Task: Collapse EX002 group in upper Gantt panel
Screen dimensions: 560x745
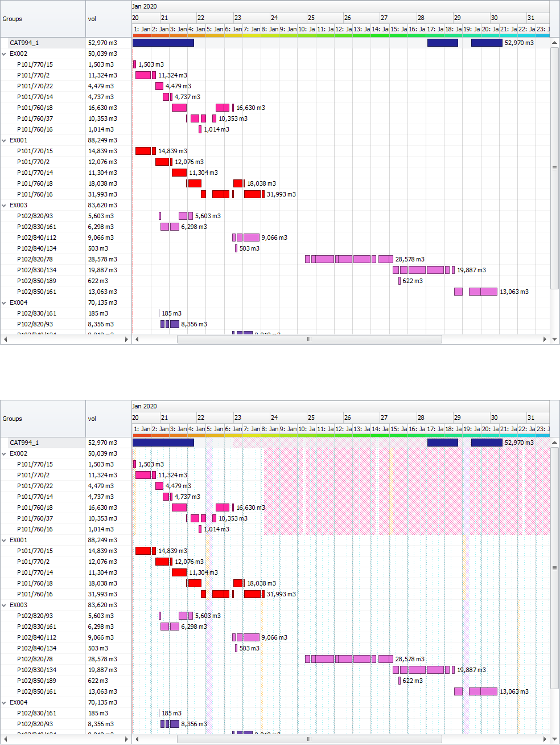Action: tap(4, 54)
